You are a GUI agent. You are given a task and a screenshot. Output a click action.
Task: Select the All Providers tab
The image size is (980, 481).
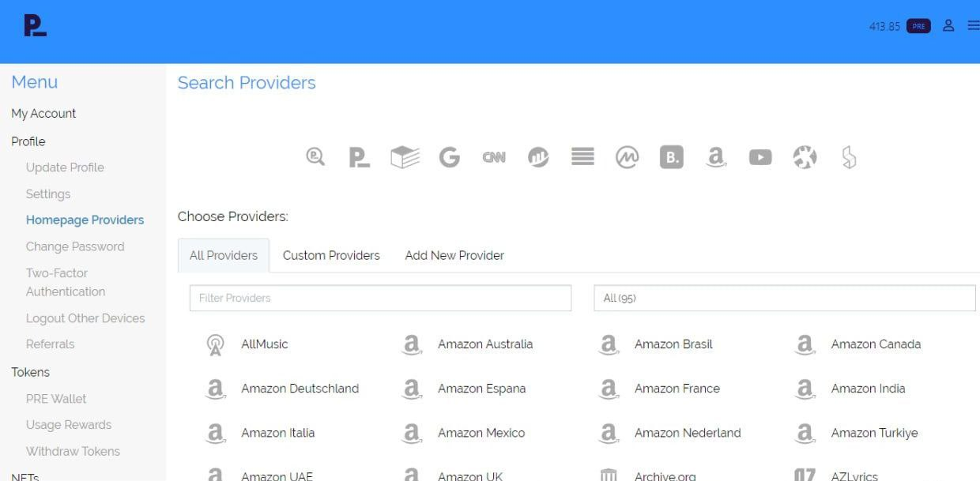(x=224, y=255)
